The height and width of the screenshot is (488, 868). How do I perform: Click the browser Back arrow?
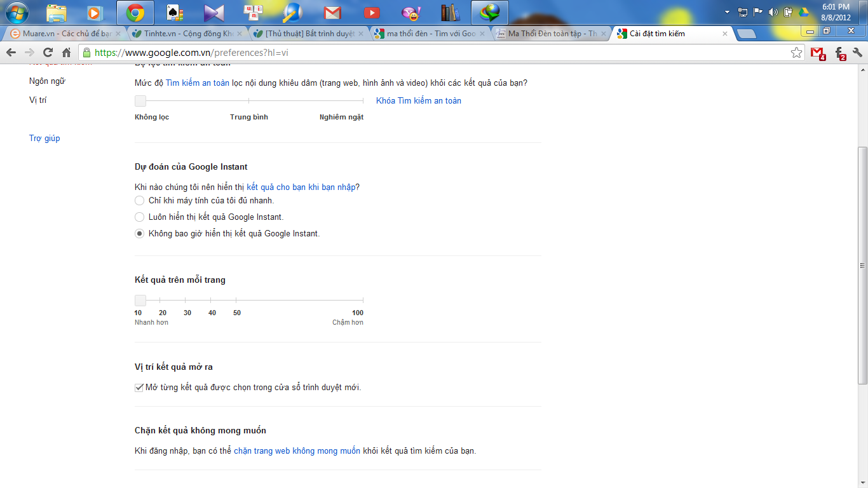click(11, 53)
